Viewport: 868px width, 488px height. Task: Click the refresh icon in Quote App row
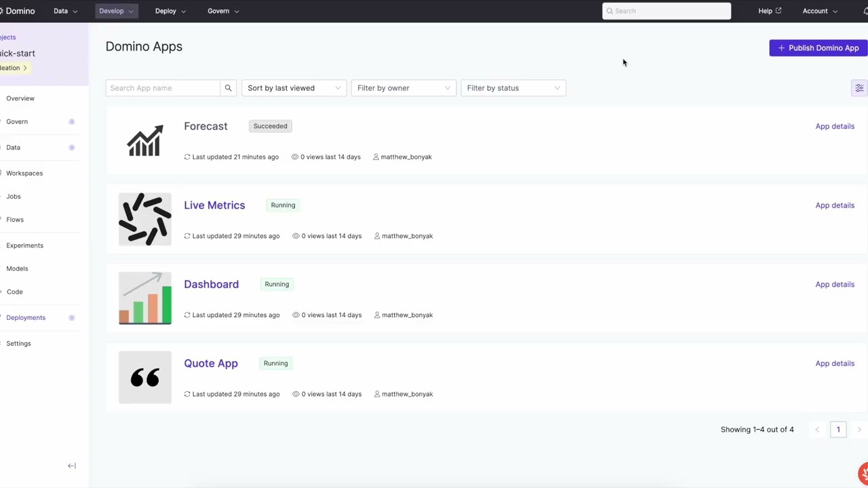coord(187,394)
